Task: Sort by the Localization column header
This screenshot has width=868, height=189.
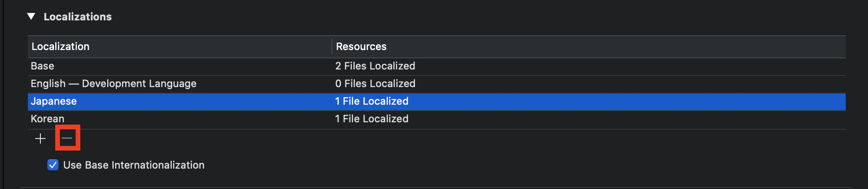Action: click(180, 46)
